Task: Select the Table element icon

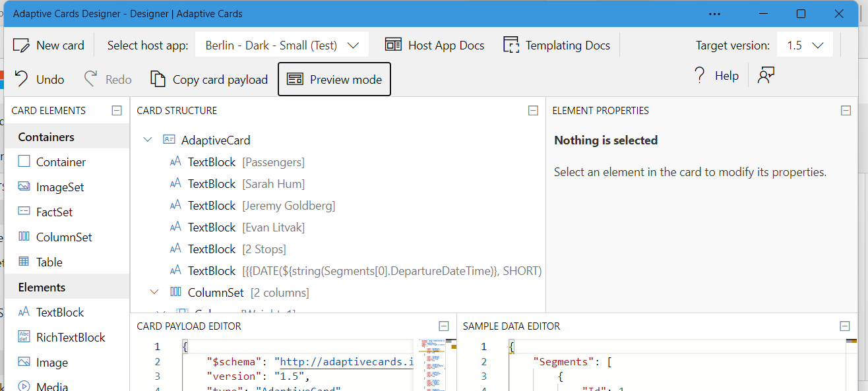Action: 24,262
